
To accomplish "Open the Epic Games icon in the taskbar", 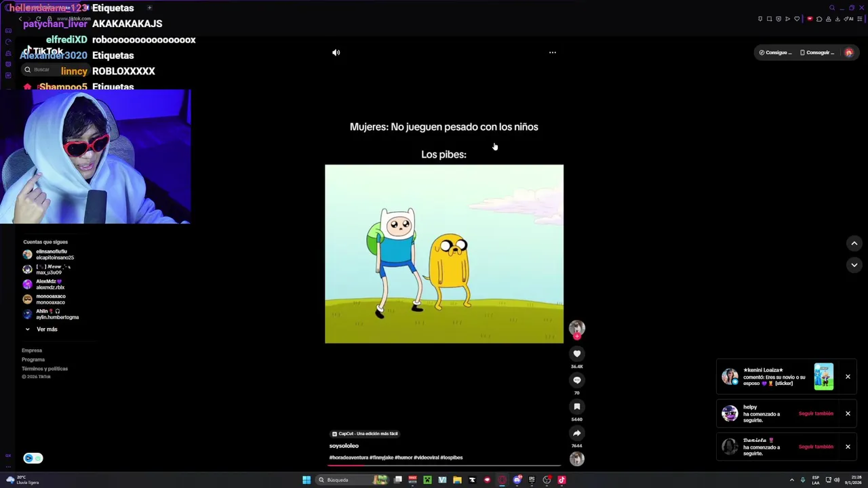I will (532, 480).
